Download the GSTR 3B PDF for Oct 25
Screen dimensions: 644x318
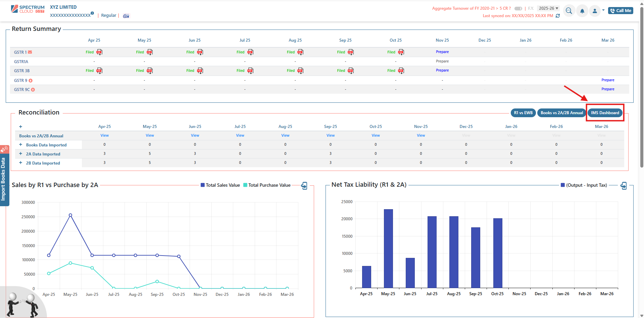(x=401, y=71)
